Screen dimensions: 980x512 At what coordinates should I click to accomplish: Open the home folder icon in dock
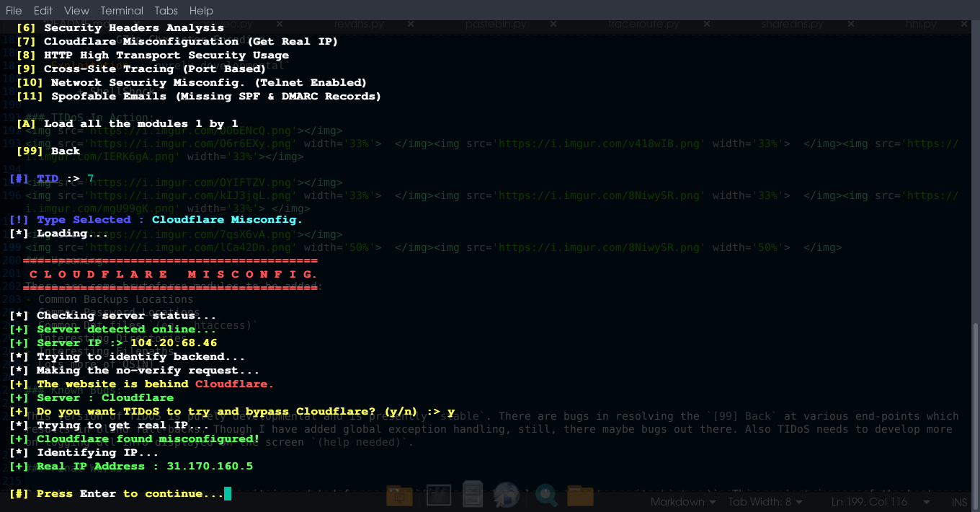tap(580, 495)
